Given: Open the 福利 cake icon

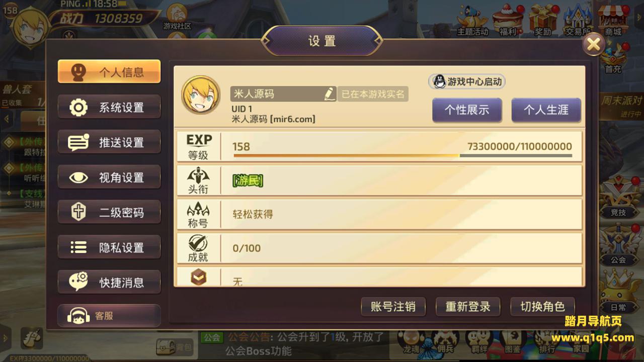Looking at the screenshot, I should (508, 20).
